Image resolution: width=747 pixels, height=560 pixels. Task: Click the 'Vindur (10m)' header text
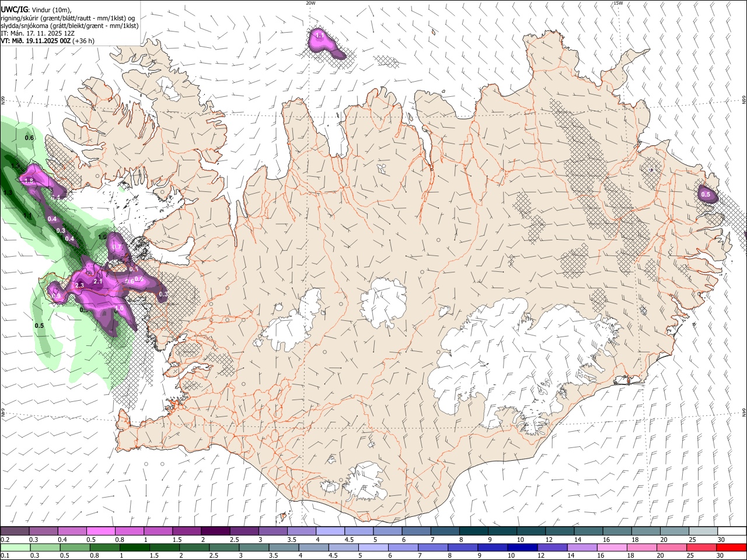tap(51, 9)
